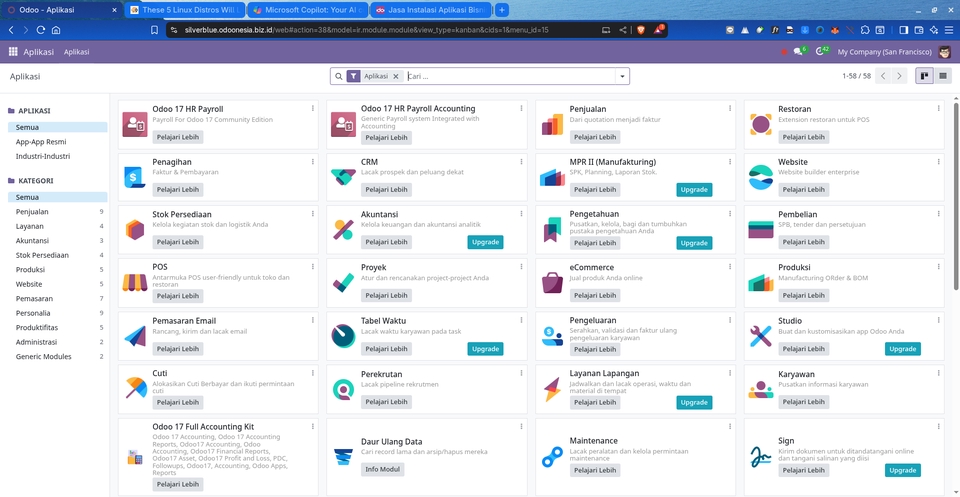Switch to kanban view
Image resolution: width=960 pixels, height=497 pixels.
click(925, 76)
